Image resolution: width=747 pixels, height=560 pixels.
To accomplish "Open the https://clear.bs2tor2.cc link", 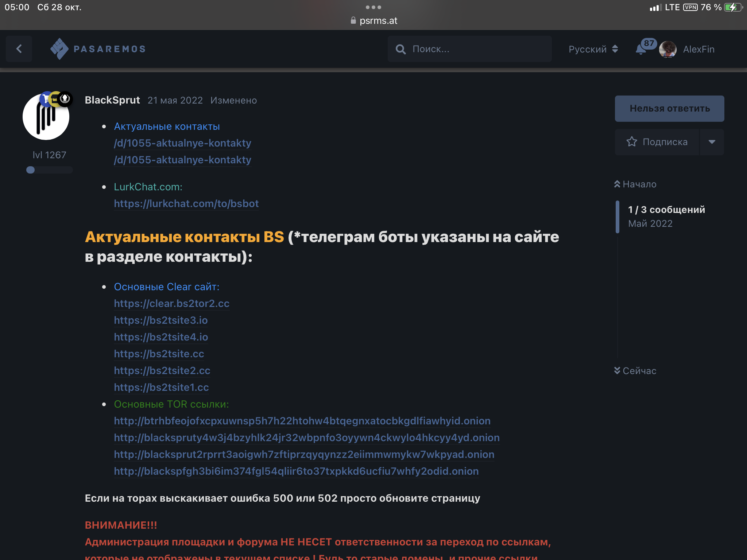I will coord(171,304).
